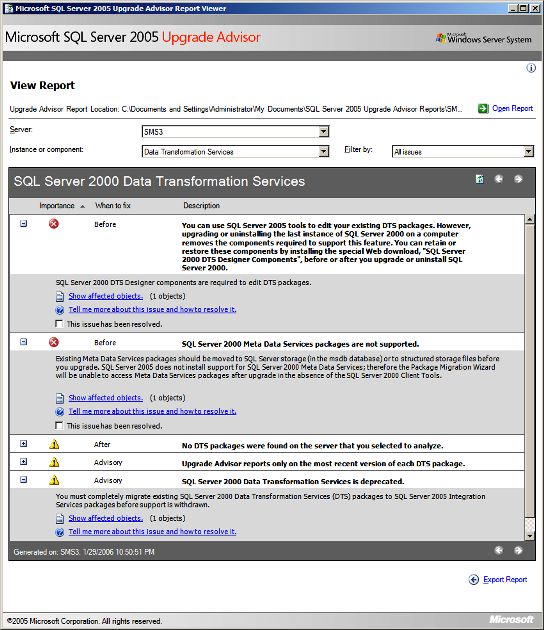The width and height of the screenshot is (544, 630).
Task: Go to next page arrow in header
Action: point(518,179)
